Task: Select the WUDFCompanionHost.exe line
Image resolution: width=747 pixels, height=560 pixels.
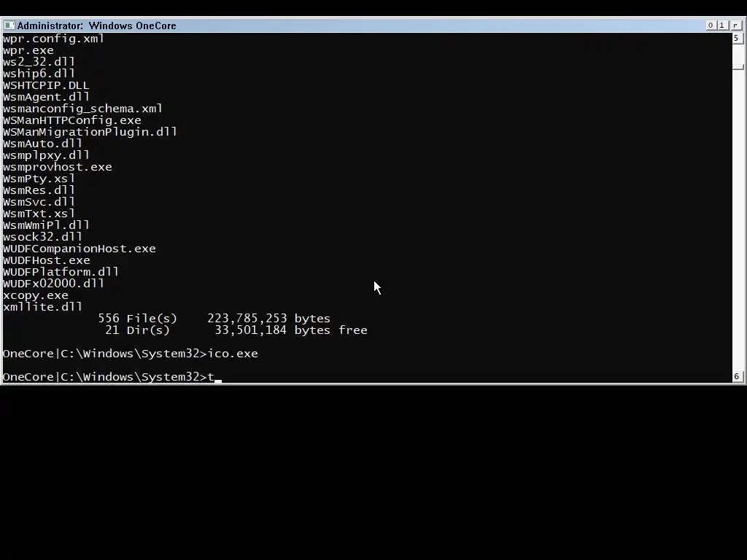Action: [79, 249]
